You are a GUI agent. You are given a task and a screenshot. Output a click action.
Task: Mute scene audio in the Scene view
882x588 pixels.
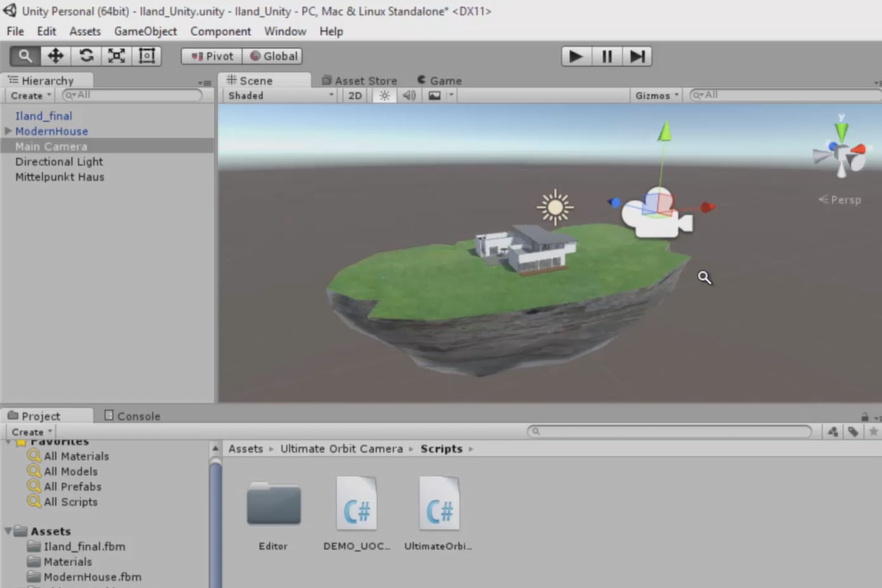pyautogui.click(x=409, y=95)
